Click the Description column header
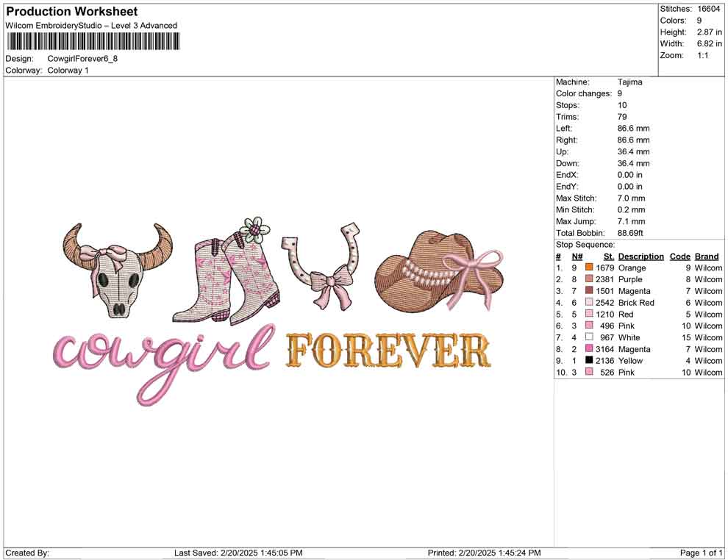The width and height of the screenshot is (728, 560). pyautogui.click(x=640, y=256)
